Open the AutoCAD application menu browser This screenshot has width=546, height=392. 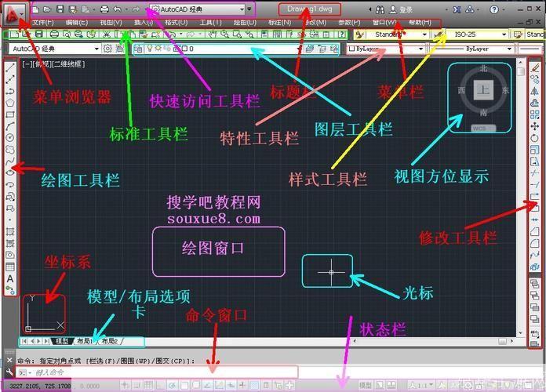tap(15, 14)
